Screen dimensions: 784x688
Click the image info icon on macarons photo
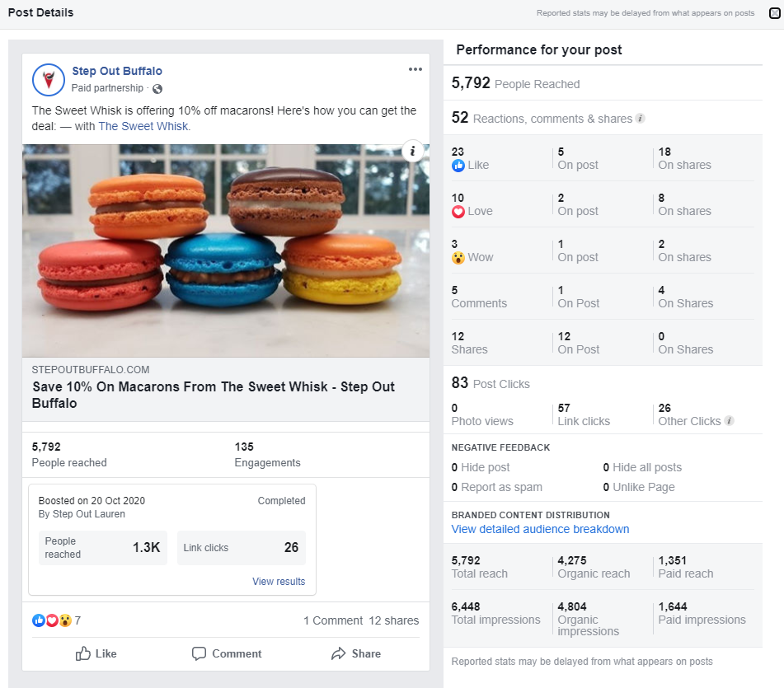tap(412, 151)
